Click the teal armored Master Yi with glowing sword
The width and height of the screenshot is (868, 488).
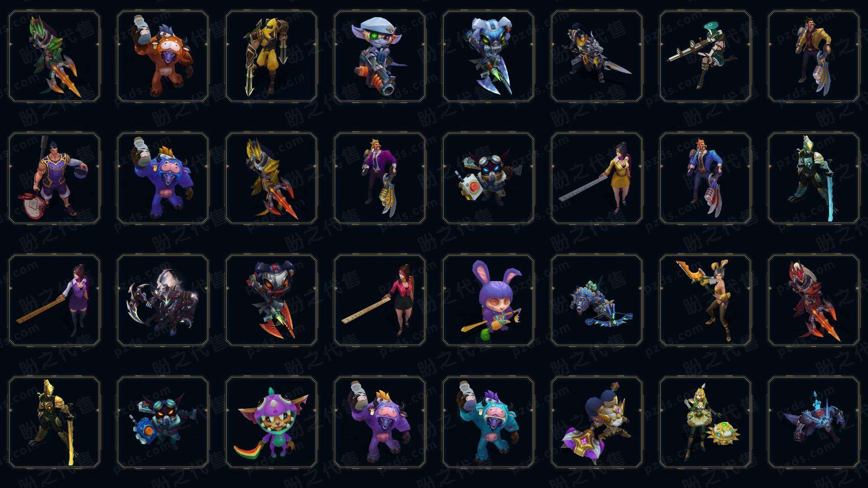coord(814,178)
